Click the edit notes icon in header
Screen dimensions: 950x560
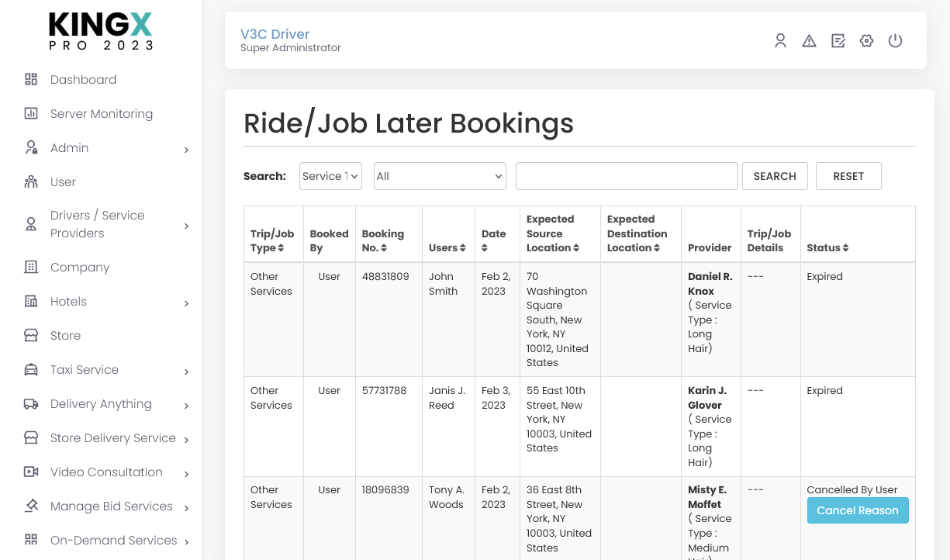(838, 41)
